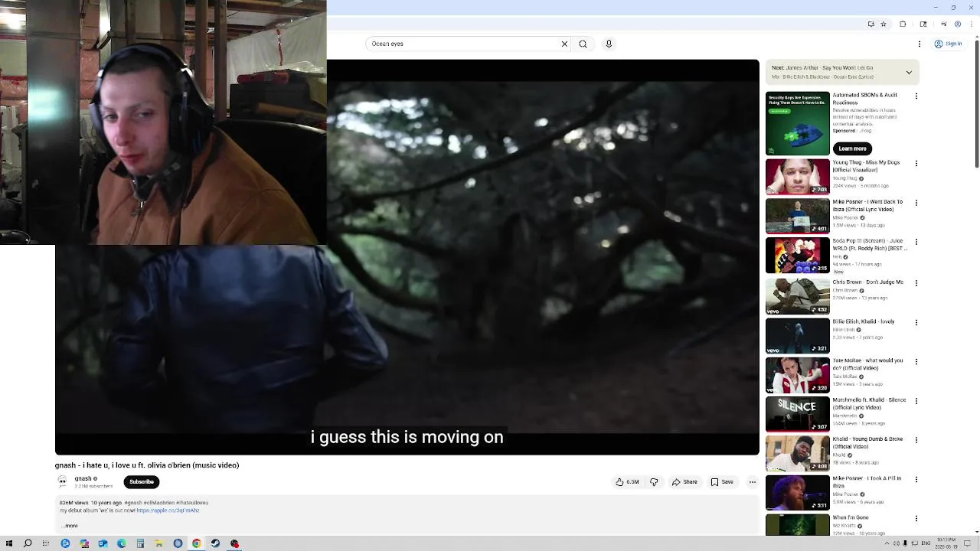This screenshot has width=980, height=551.
Task: Open File Explorer from the taskbar
Action: [x=159, y=543]
